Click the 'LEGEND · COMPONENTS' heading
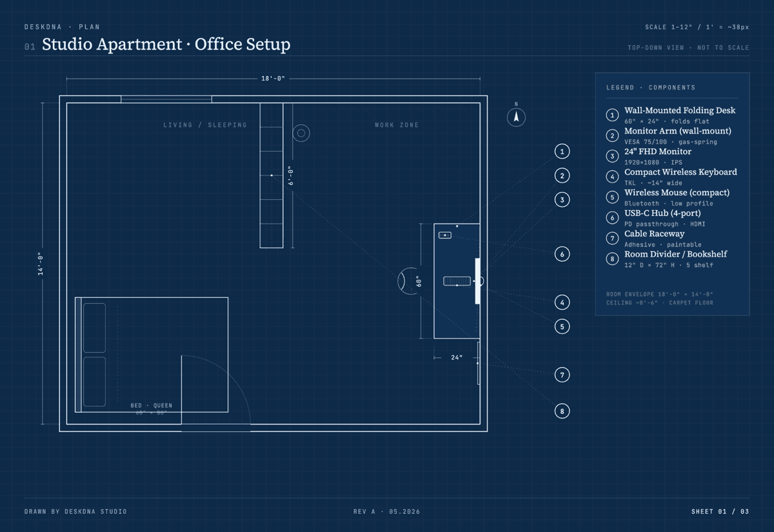Image resolution: width=774 pixels, height=532 pixels. click(651, 88)
